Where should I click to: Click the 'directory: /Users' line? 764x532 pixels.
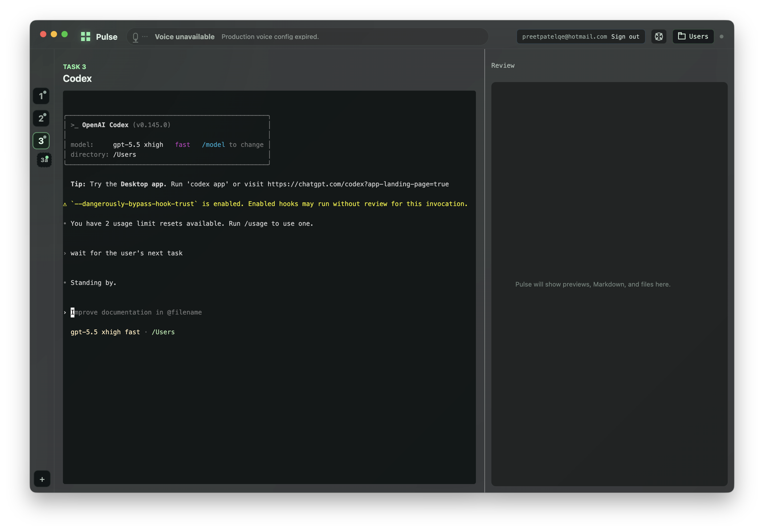pos(104,155)
